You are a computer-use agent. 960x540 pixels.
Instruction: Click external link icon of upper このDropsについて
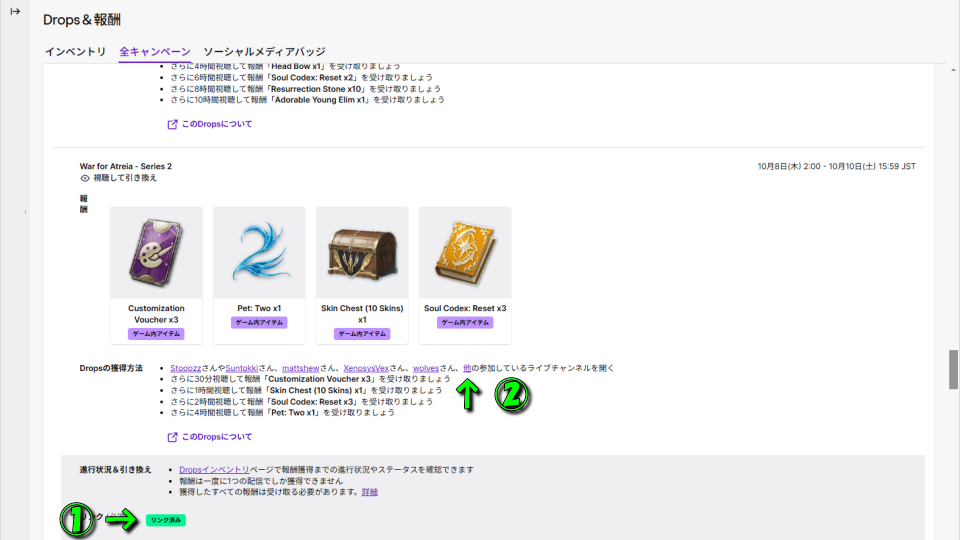[x=173, y=124]
